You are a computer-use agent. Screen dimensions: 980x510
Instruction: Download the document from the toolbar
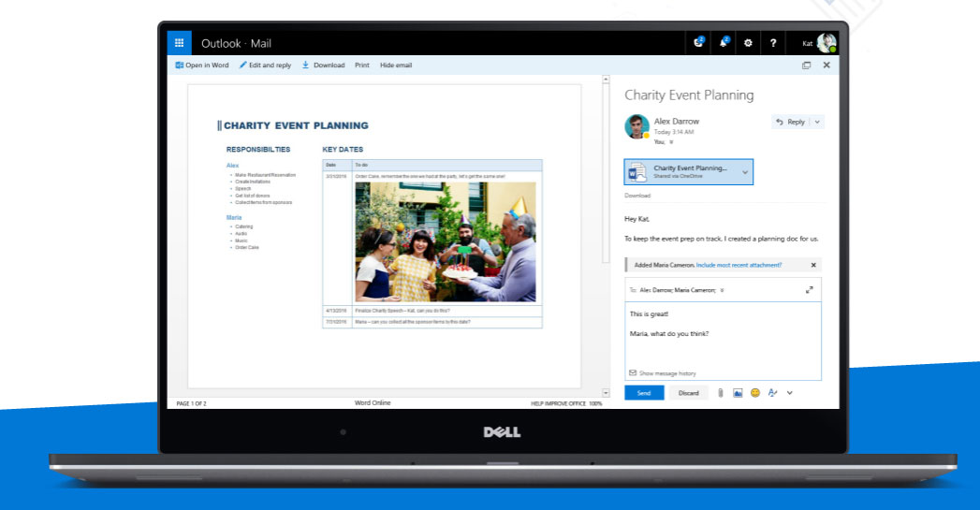pos(324,65)
